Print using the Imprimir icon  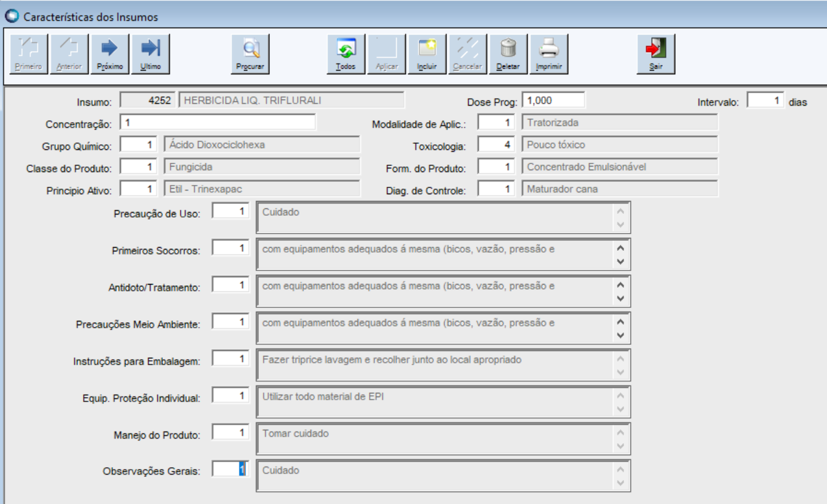point(548,54)
